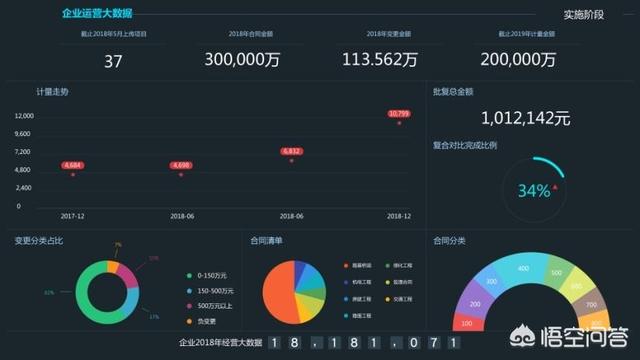Image resolution: width=640 pixels, height=360 pixels.
Task: Click the 实施阶段 label
Action: pos(583,15)
